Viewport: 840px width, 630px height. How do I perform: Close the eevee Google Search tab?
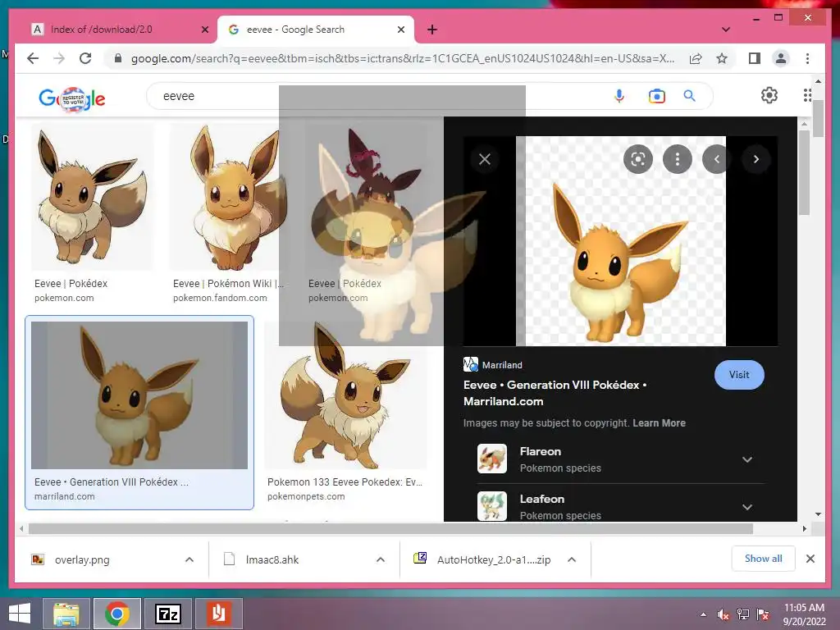pos(400,30)
